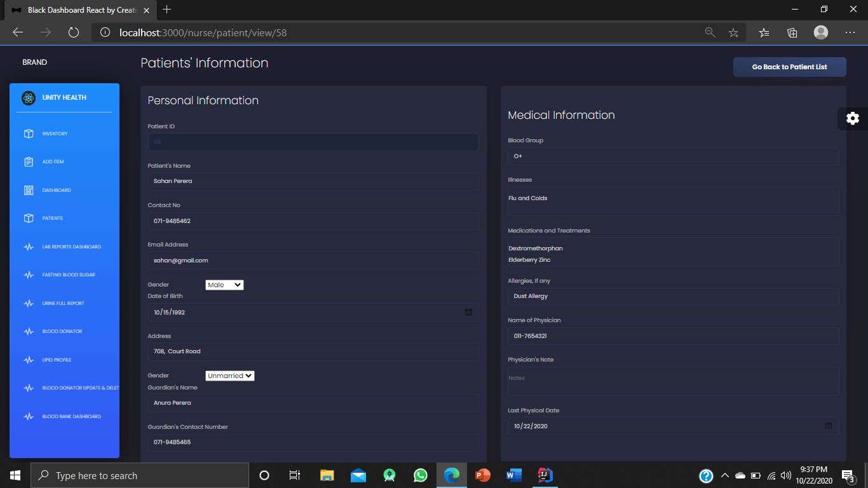Open calendar picker in Last Physical Date field
This screenshot has height=488, width=868.
click(829, 426)
